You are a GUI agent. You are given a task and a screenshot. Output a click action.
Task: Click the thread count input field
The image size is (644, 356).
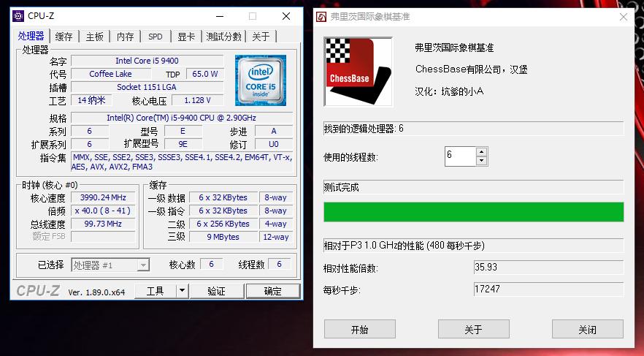pos(461,156)
